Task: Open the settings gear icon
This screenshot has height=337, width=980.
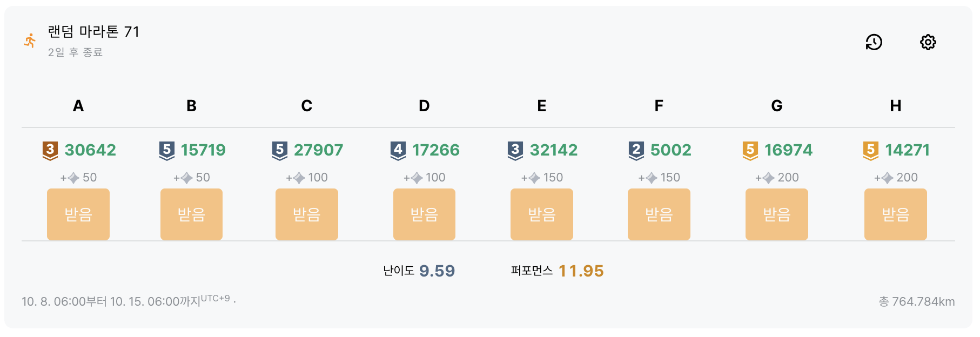Action: click(x=928, y=42)
